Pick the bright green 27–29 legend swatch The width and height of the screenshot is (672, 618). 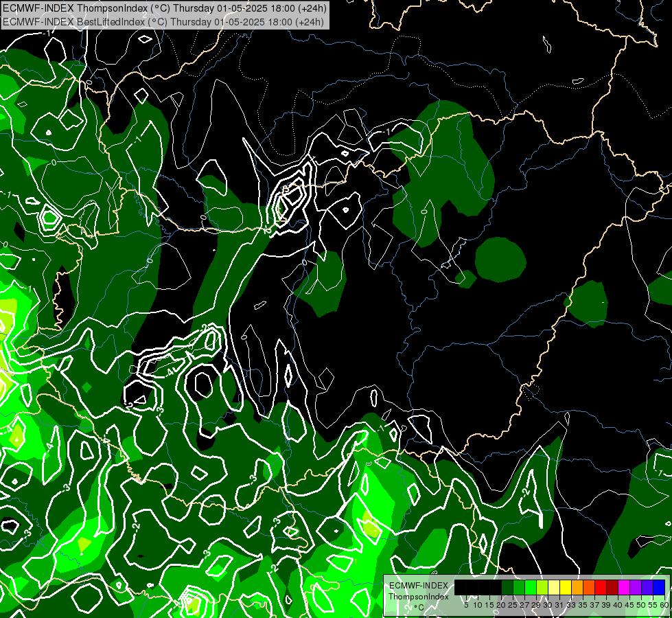pos(531,587)
